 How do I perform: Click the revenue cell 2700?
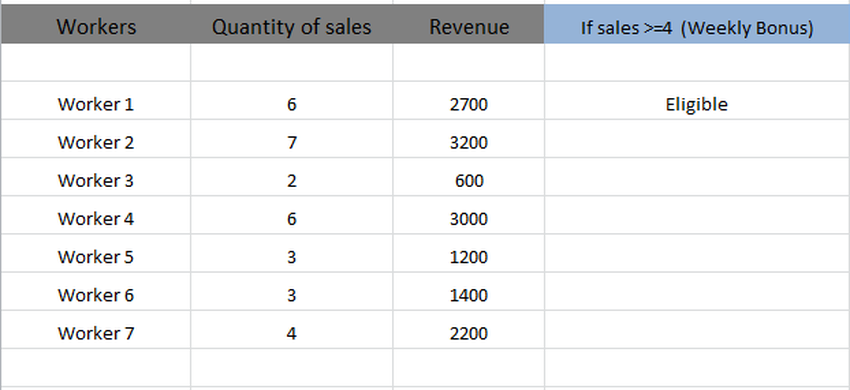pos(469,101)
